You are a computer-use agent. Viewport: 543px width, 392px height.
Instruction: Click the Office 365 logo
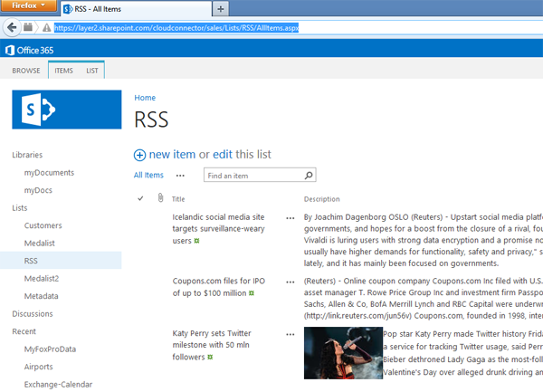[31, 50]
